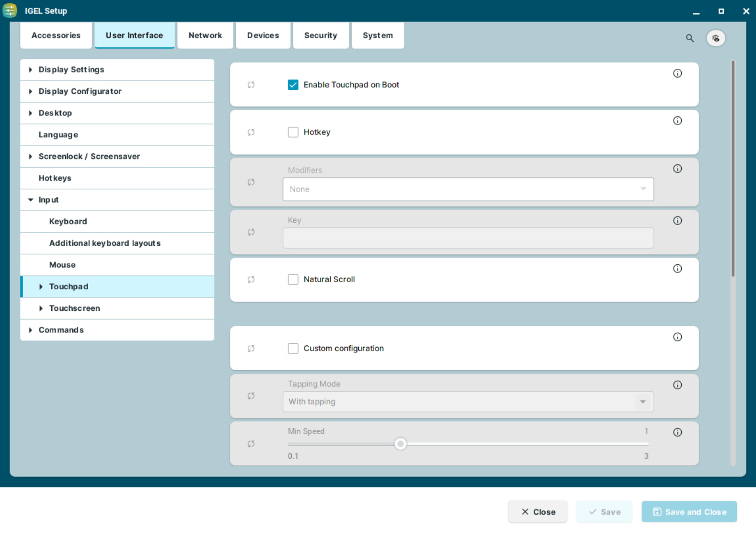Open the settings gear icon near search
Viewport: 756px width, 535px height.
click(715, 38)
